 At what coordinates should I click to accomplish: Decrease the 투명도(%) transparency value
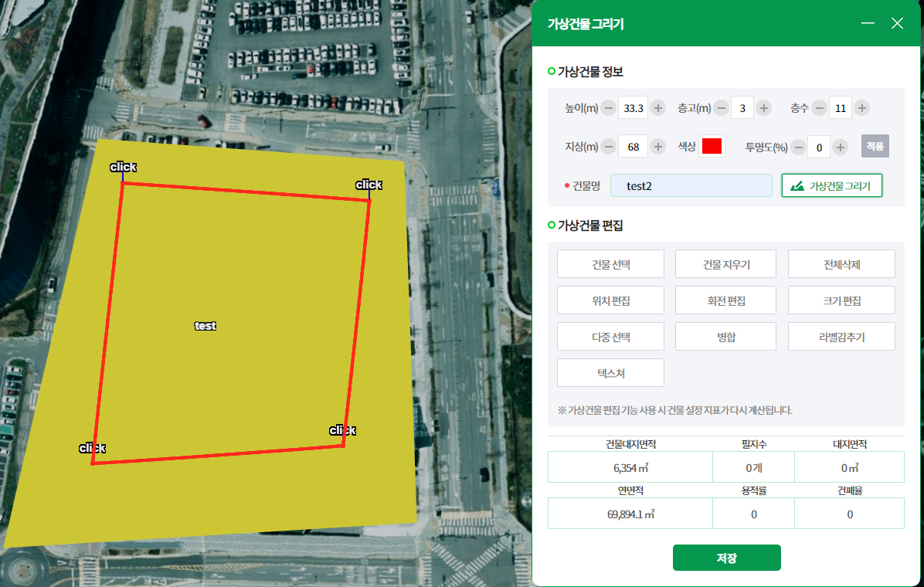(798, 148)
